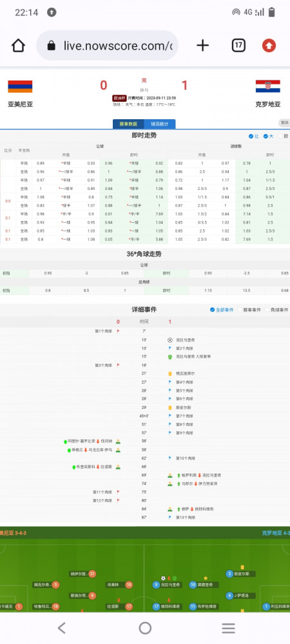
Task: Switch to the 球员统计 tab
Action: (160, 124)
